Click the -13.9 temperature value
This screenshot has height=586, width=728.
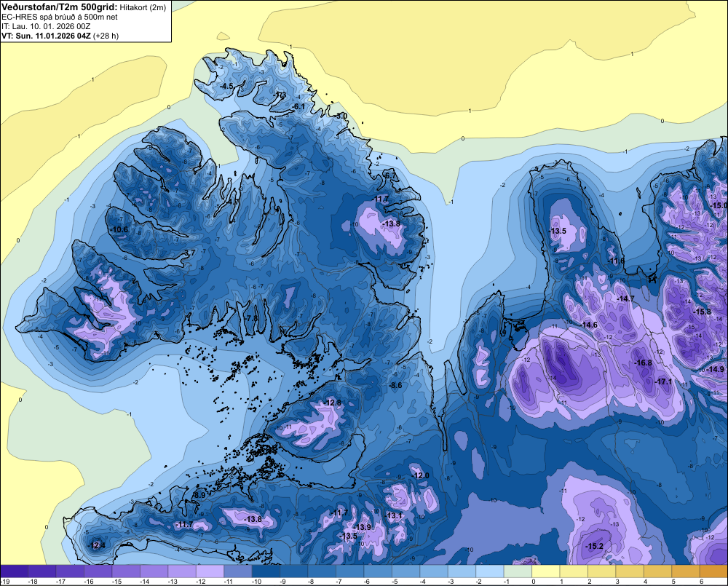[x=362, y=527]
